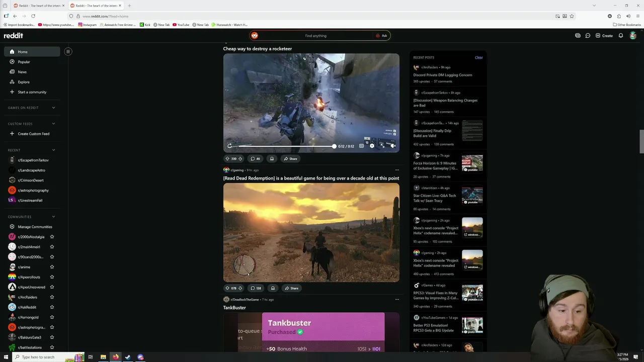
Task: Collapse the Recent section
Action: click(53, 150)
